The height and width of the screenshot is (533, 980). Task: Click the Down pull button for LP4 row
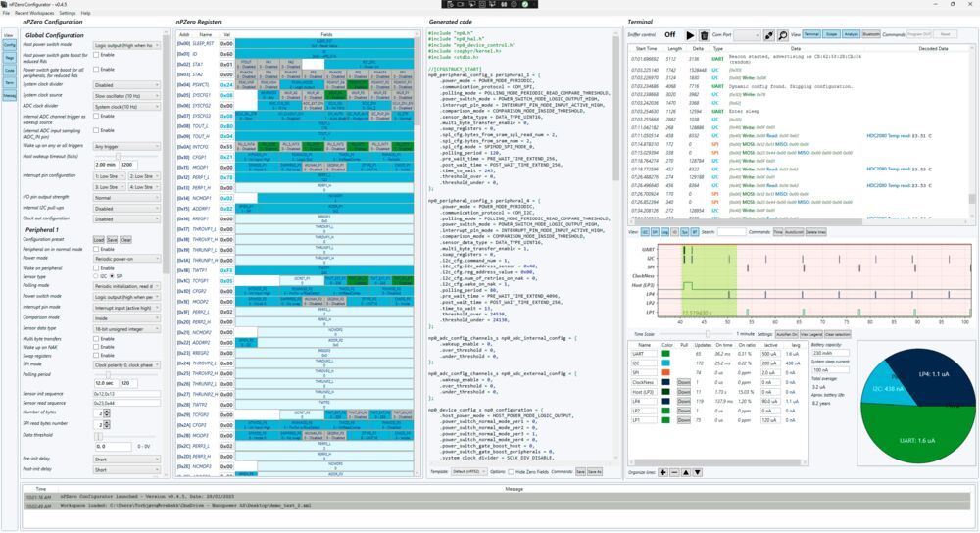click(684, 401)
